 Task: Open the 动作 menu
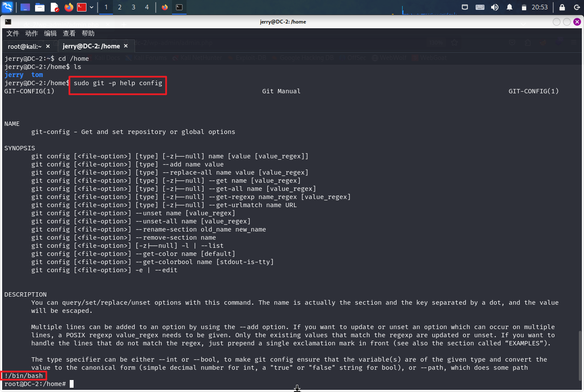pyautogui.click(x=32, y=33)
